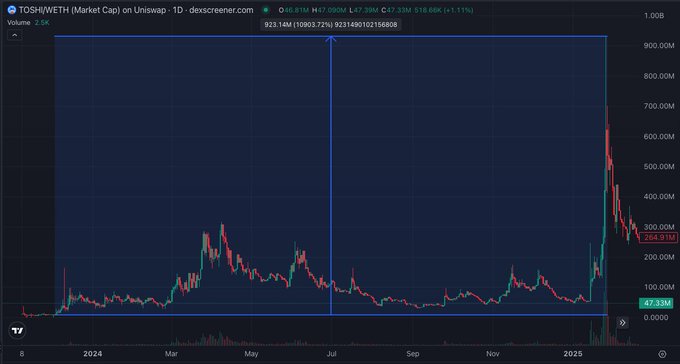Click the 900.00M price axis label
This screenshot has height=364, width=680.
(x=659, y=46)
